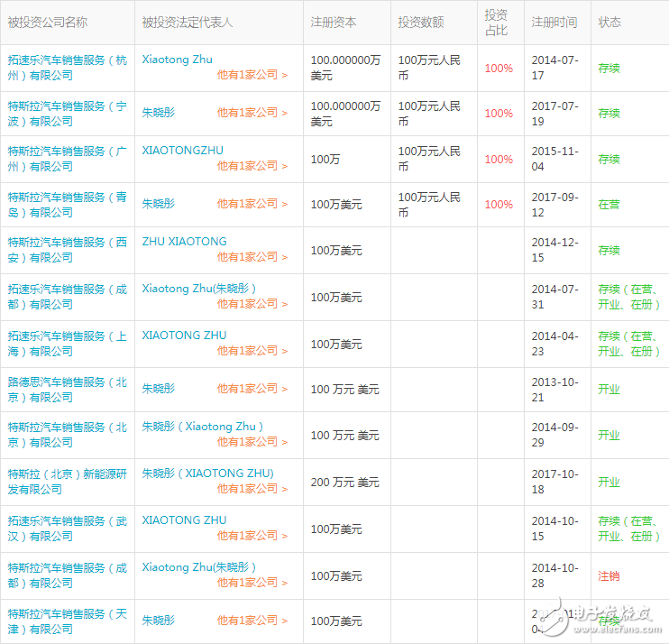Select 100.000000万美元 capital in 杭州 row
Screen dimensions: 669x644
pos(345,68)
